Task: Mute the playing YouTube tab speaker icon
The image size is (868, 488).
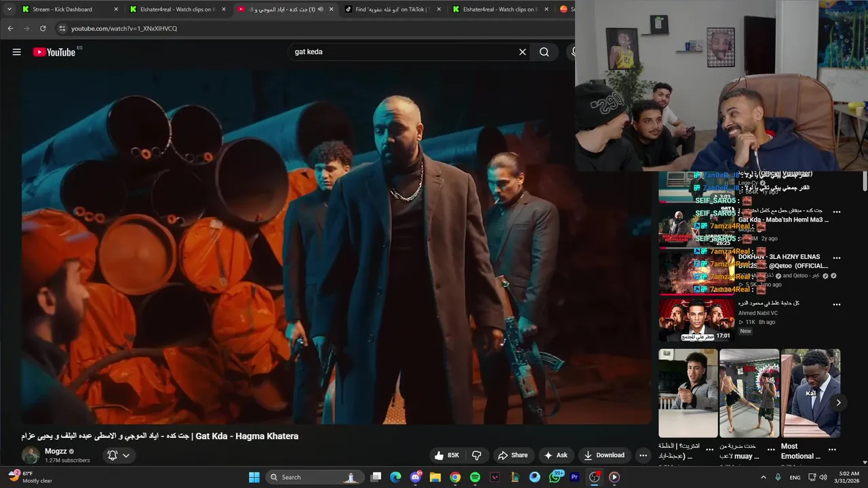Action: [x=320, y=9]
